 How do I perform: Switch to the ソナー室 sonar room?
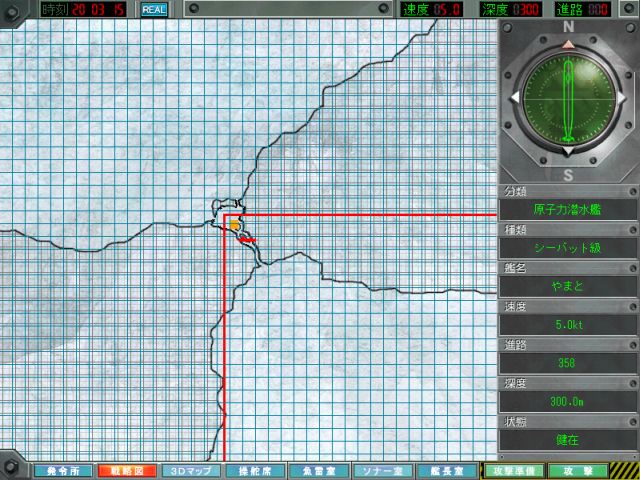click(382, 470)
